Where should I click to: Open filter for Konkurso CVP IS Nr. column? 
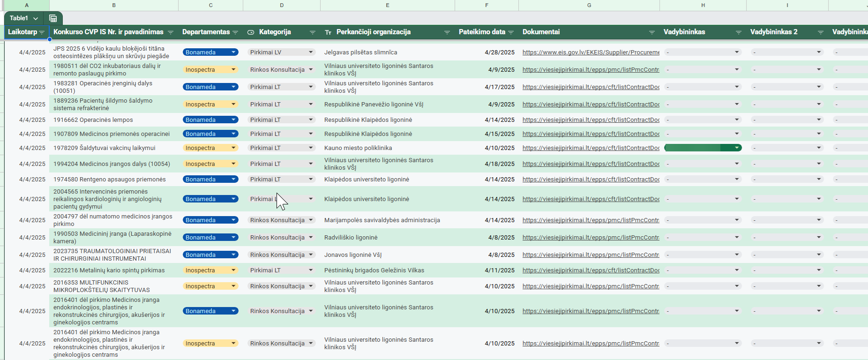(171, 32)
